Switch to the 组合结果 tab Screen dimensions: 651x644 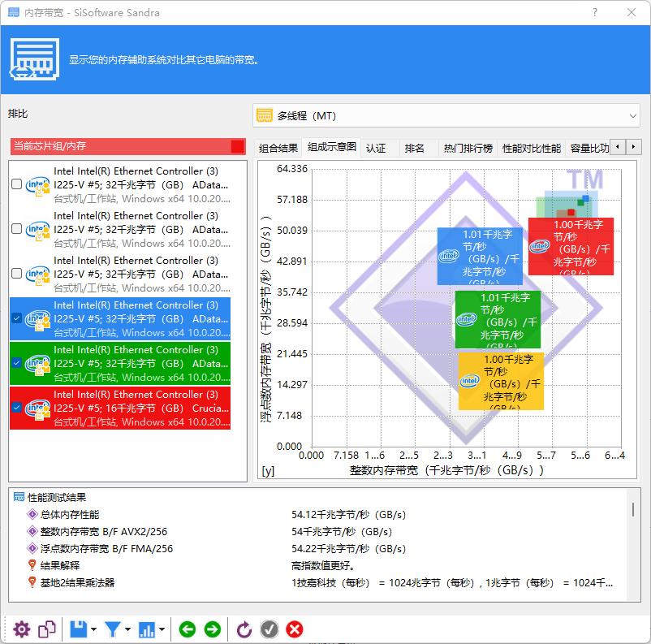point(278,148)
